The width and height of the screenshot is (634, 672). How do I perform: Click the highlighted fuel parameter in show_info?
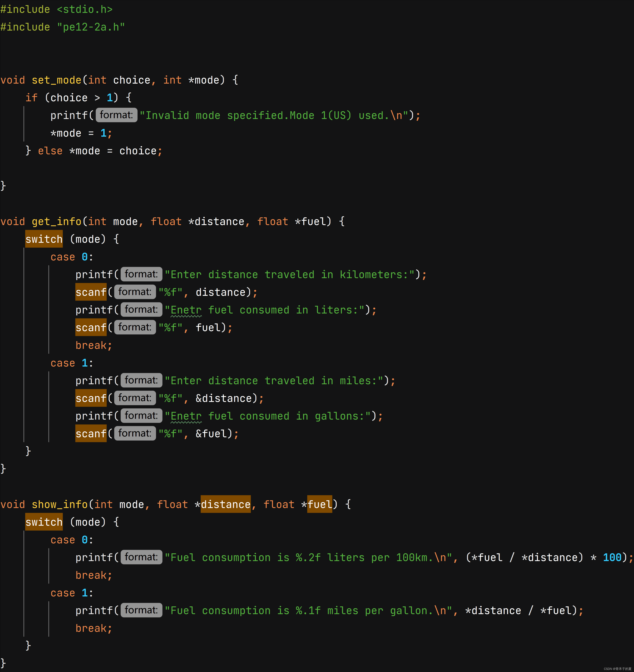[x=320, y=504]
